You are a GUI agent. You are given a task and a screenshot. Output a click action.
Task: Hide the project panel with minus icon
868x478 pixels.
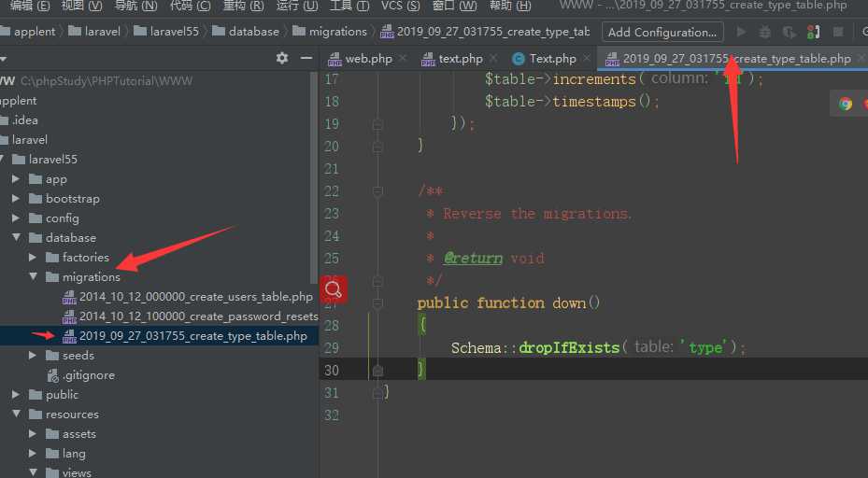306,58
